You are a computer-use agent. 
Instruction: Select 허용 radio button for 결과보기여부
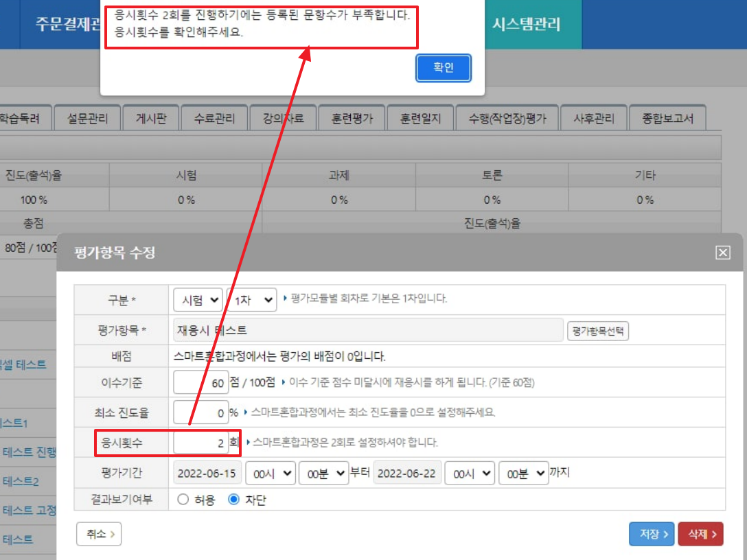click(183, 500)
